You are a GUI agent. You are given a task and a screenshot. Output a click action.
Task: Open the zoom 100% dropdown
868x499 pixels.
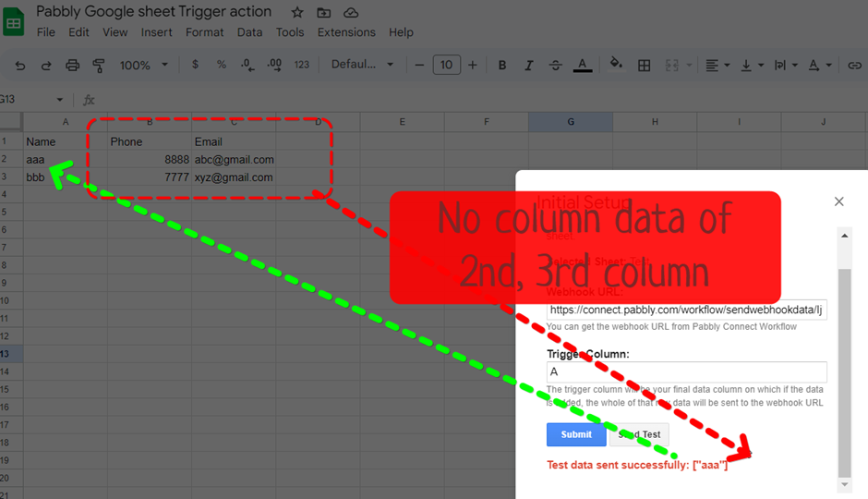(143, 66)
